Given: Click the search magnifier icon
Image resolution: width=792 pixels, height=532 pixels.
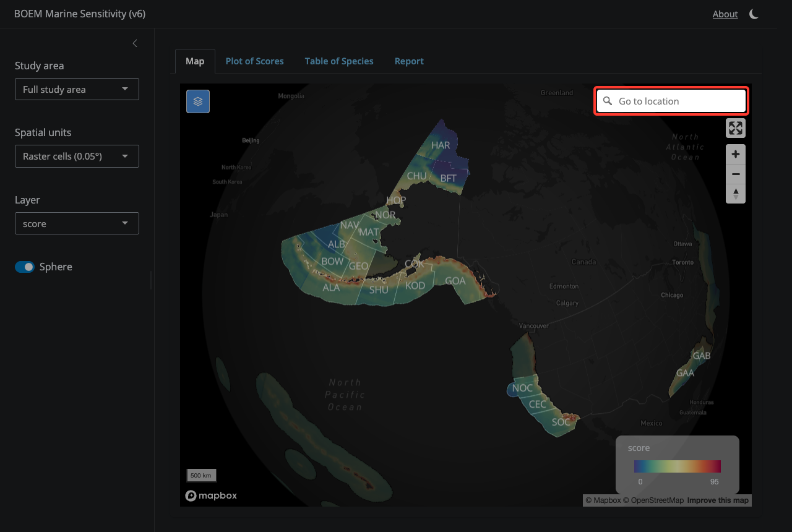Looking at the screenshot, I should (608, 101).
